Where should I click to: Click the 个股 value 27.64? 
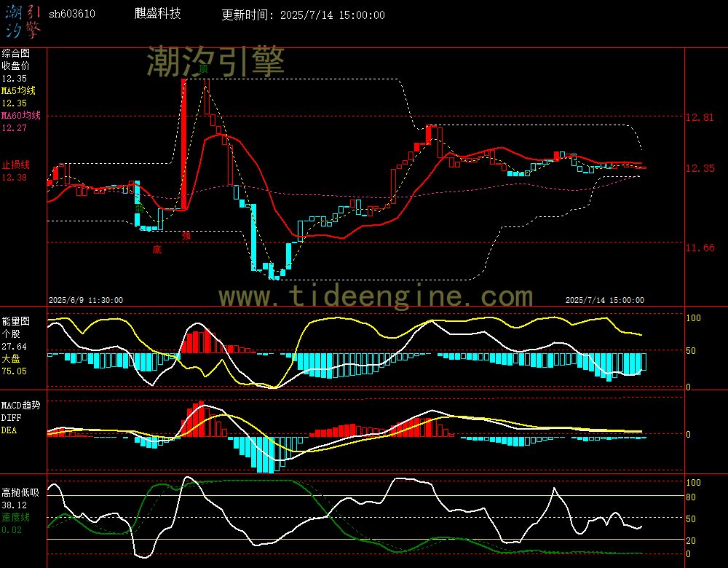click(15, 347)
